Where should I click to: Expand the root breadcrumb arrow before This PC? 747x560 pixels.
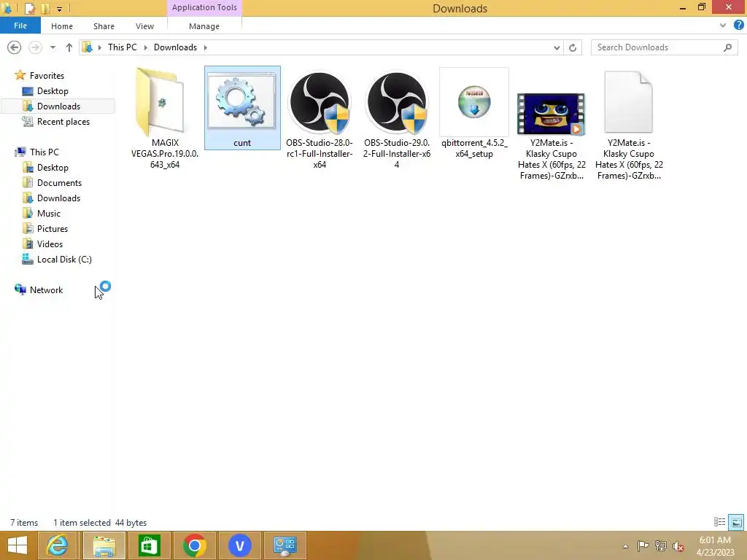click(99, 47)
